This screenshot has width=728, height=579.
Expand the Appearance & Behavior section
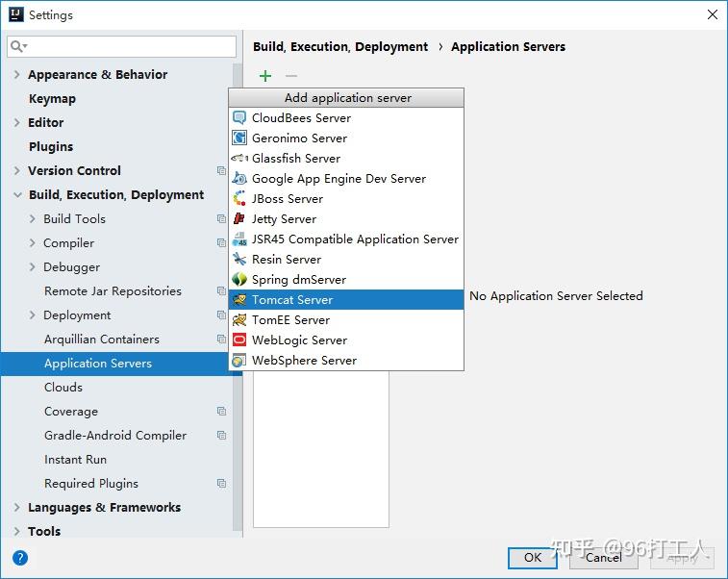coord(17,74)
